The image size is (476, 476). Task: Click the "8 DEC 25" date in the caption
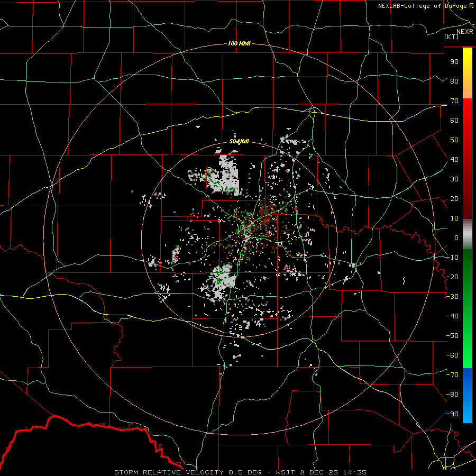coord(319,472)
